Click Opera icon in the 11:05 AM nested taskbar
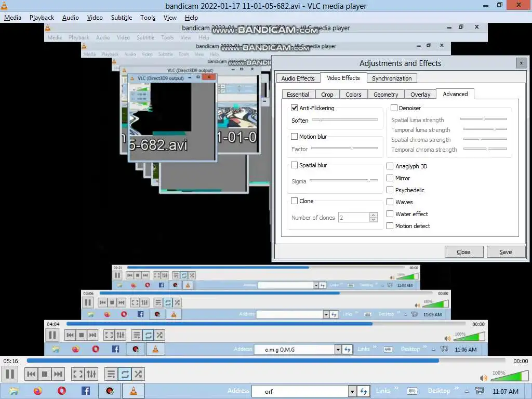The width and height of the screenshot is (532, 399). click(x=124, y=314)
